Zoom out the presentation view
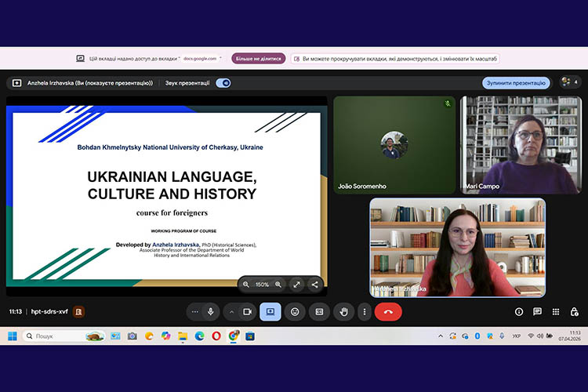This screenshot has width=588, height=392. 246,285
